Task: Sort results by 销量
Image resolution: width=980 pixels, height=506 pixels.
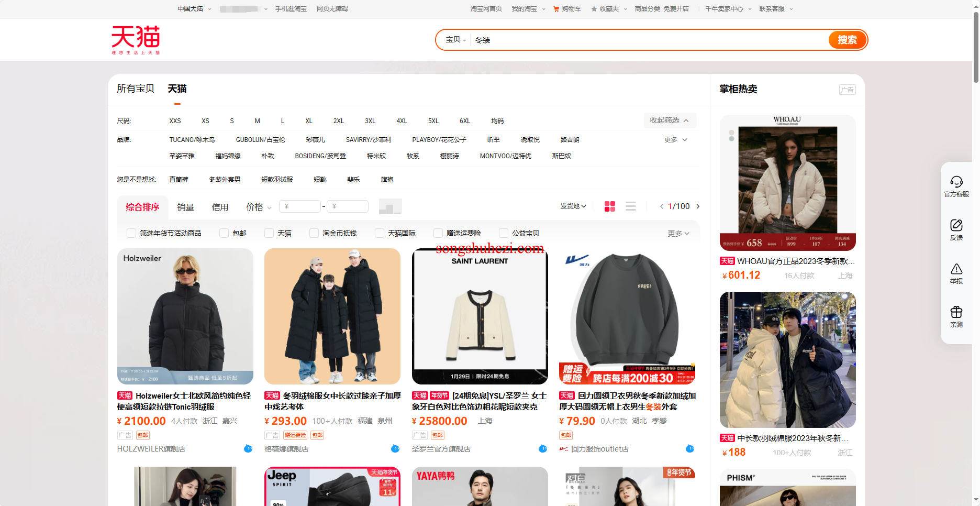Action: (185, 207)
